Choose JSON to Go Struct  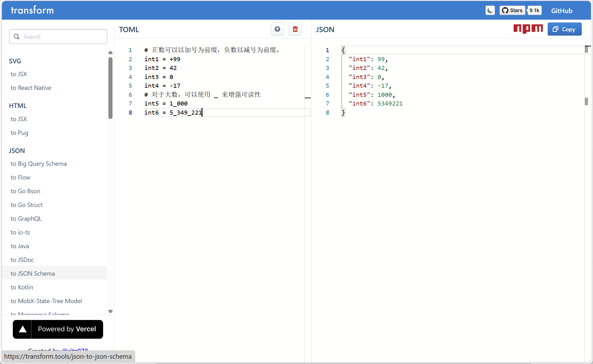tap(27, 205)
